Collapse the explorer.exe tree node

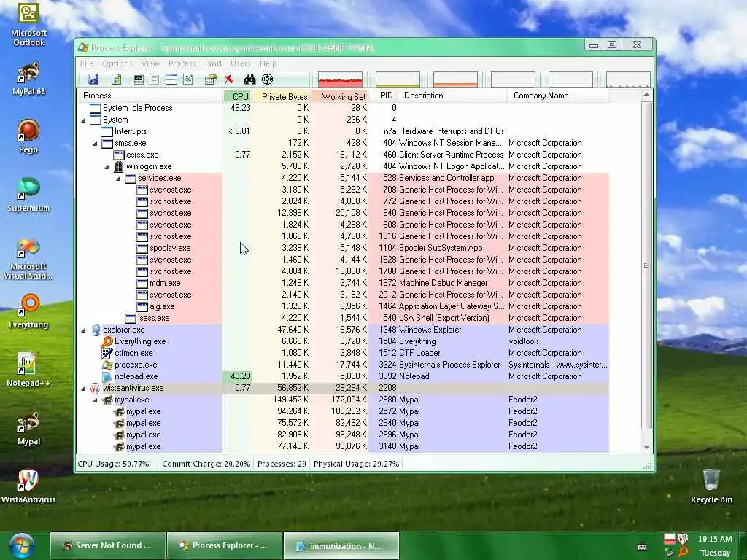pos(83,330)
